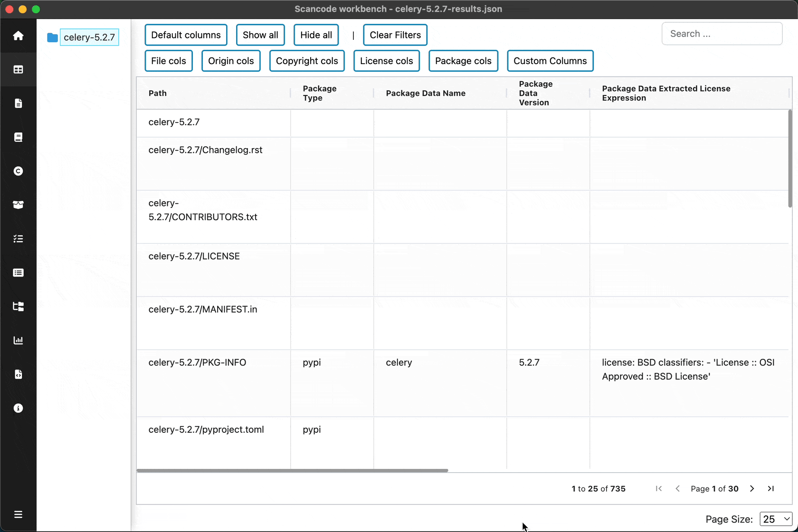Show the License cols column group
The height and width of the screenshot is (532, 798).
pos(387,61)
